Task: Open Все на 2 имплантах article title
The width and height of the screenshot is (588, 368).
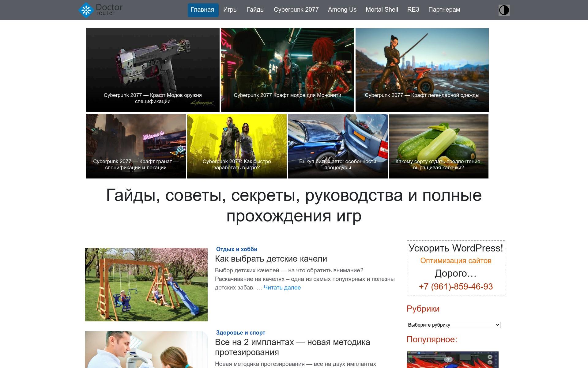Action: [x=292, y=347]
